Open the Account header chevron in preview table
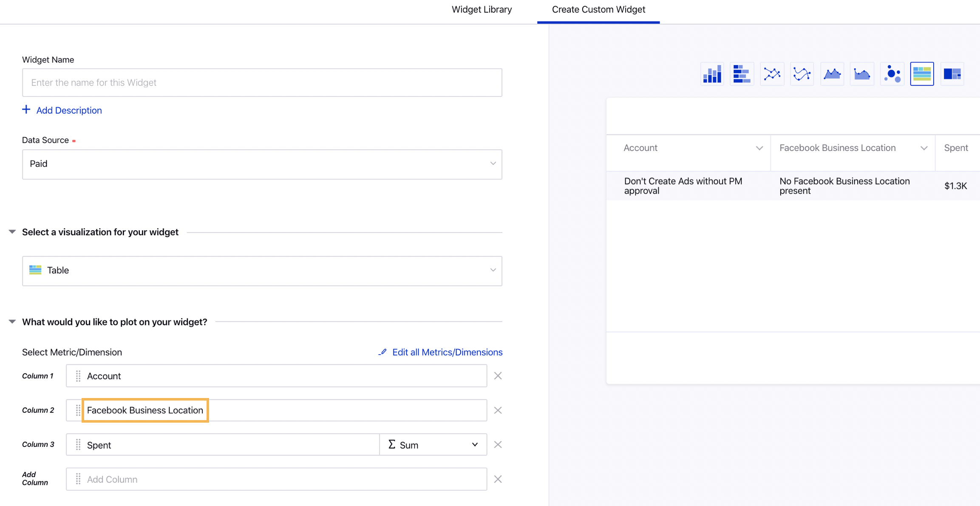The width and height of the screenshot is (980, 506). (759, 148)
